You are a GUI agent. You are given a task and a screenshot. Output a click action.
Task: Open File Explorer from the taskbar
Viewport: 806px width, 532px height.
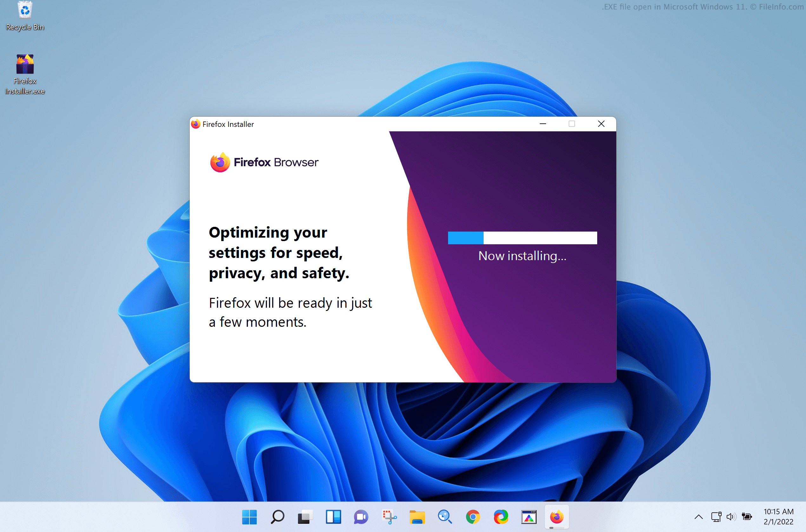pos(417,517)
